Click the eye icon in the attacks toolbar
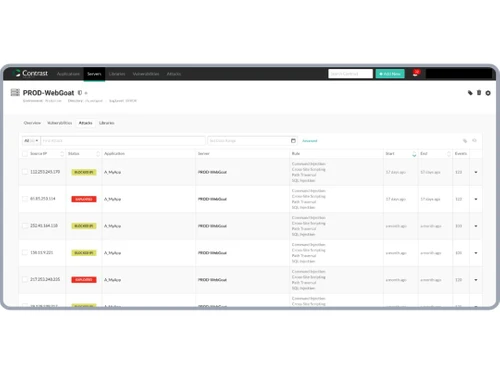500x375 pixels. [474, 141]
